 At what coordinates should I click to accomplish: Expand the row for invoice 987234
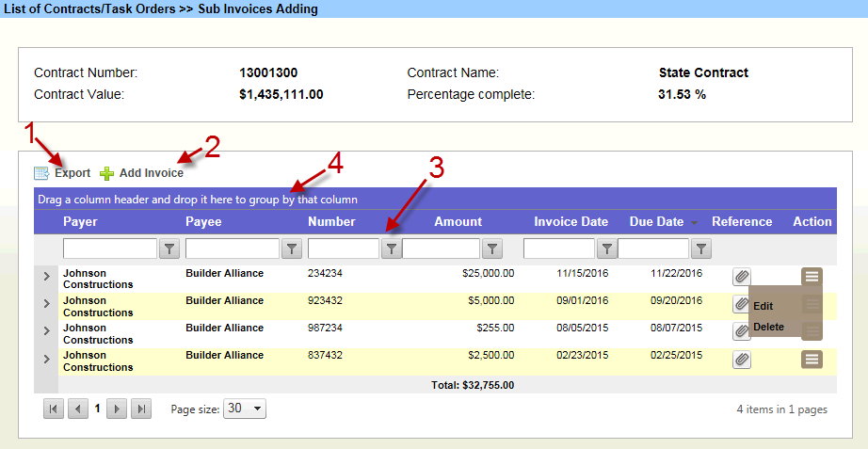pos(46,331)
